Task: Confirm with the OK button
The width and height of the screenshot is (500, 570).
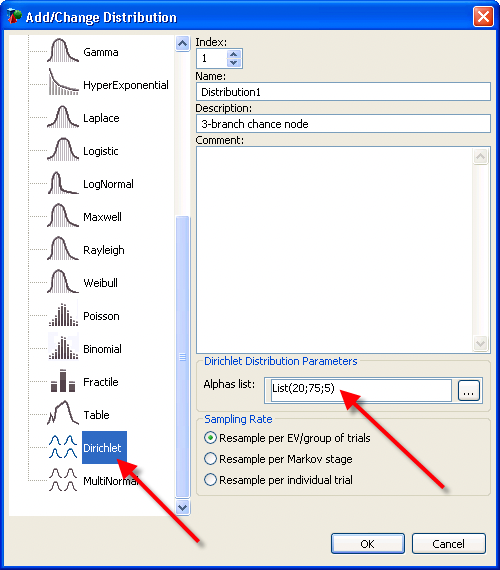Action: pyautogui.click(x=368, y=543)
